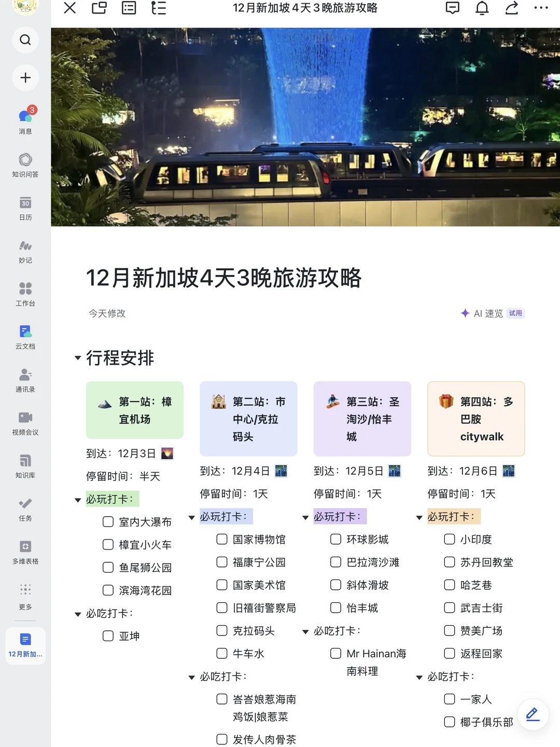
Task: Click the notification bell icon
Action: tap(482, 8)
